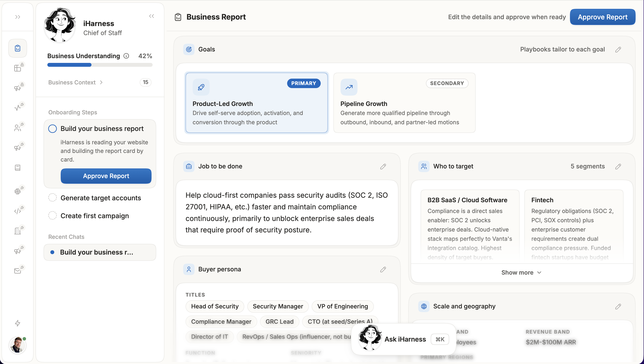Edit Who to target with pencil icon
The height and width of the screenshot is (364, 644).
tap(618, 167)
